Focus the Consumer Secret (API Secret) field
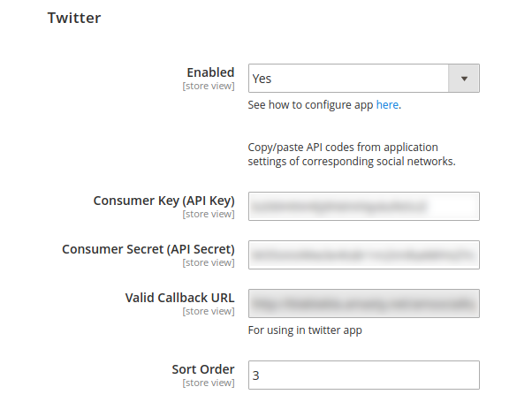The height and width of the screenshot is (402, 532). tap(364, 254)
